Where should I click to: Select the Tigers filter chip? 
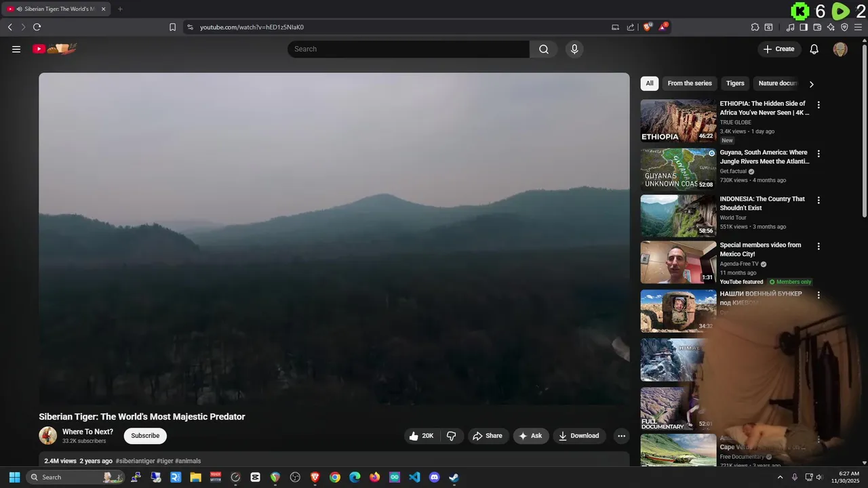[735, 83]
